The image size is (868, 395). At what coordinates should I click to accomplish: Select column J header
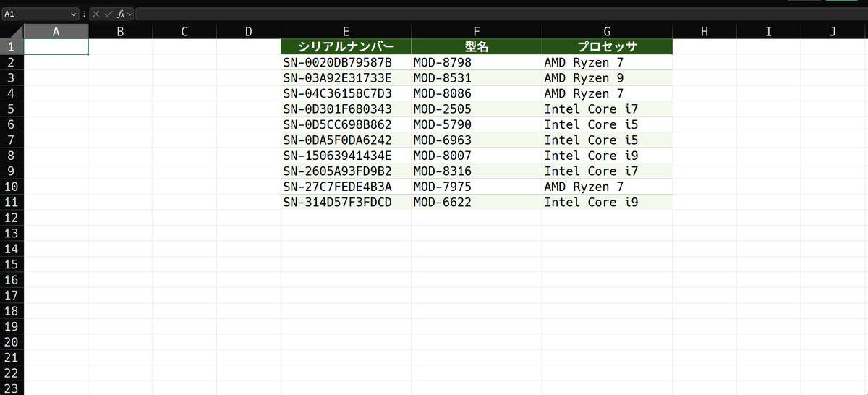click(833, 31)
